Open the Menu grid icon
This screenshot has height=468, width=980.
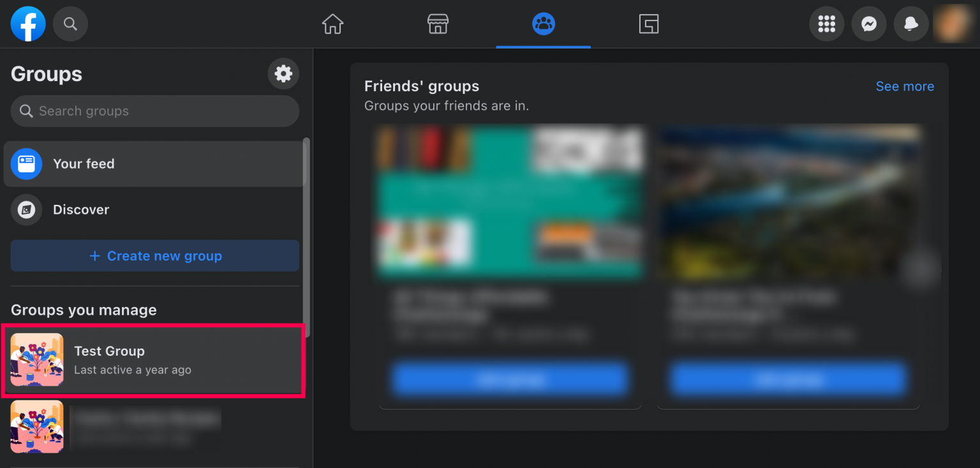click(826, 24)
